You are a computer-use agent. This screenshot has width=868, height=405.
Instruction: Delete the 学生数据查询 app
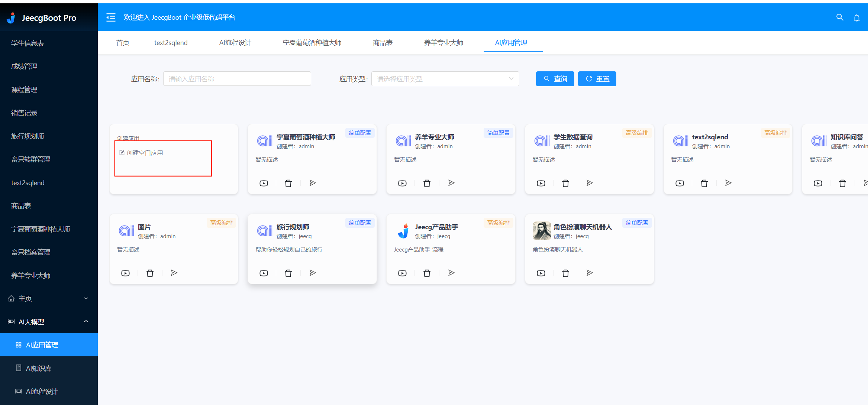point(565,183)
